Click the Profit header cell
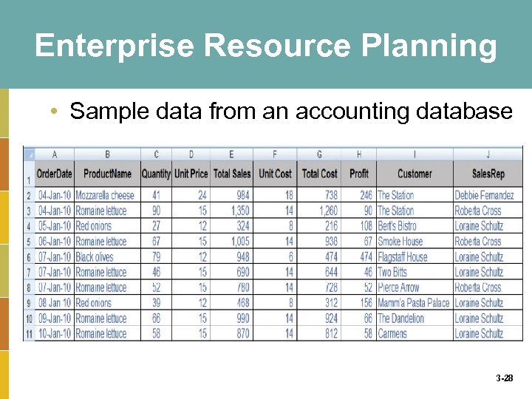The height and width of the screenshot is (399, 532). pos(359,174)
